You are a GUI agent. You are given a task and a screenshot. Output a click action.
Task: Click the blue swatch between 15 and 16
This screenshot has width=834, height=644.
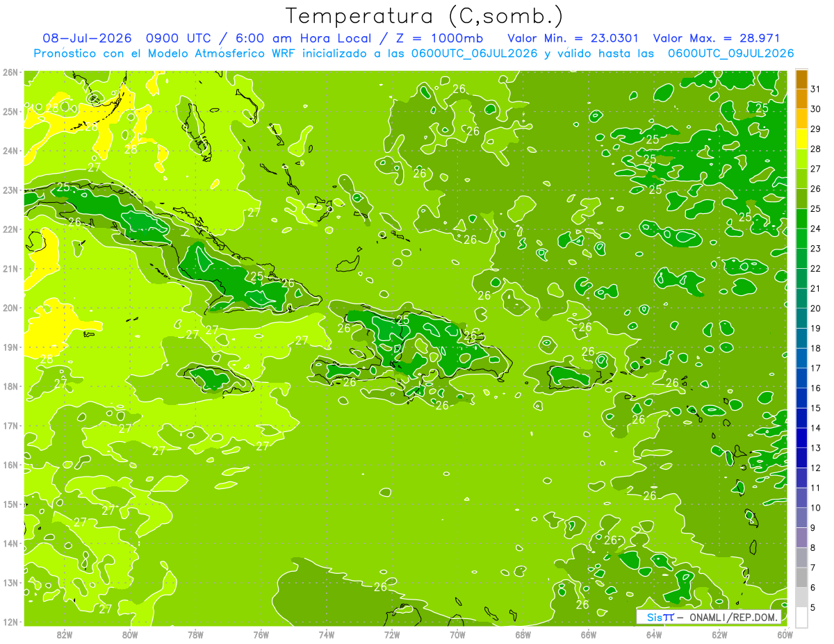(801, 397)
